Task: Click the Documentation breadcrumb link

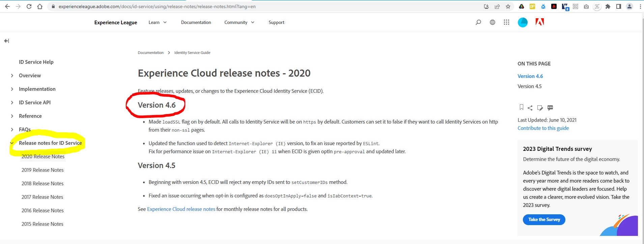Action: pos(150,53)
